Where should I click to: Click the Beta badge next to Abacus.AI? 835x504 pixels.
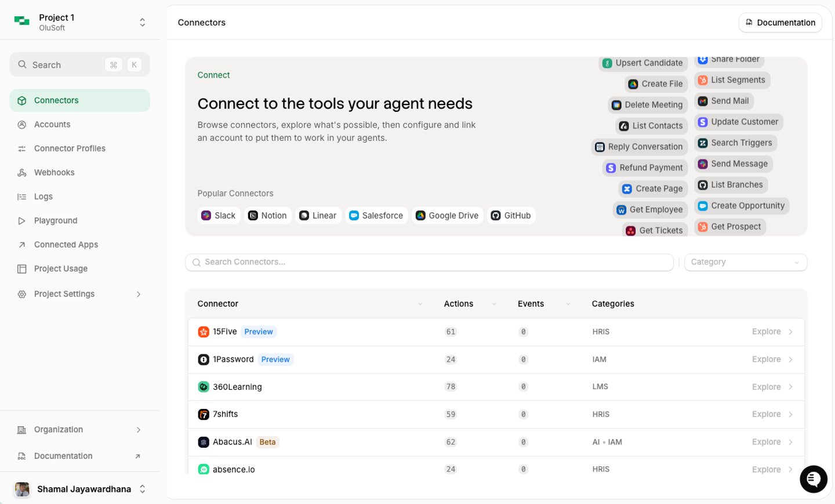[267, 442]
